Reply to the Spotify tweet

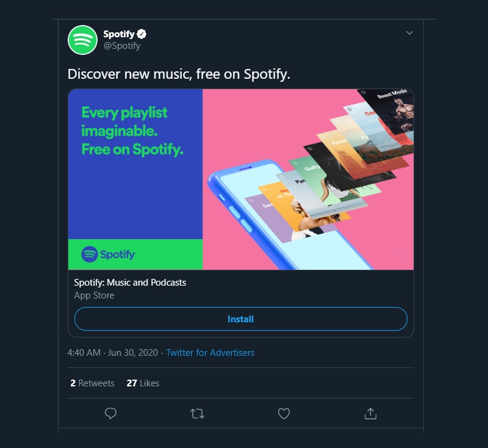click(x=110, y=414)
